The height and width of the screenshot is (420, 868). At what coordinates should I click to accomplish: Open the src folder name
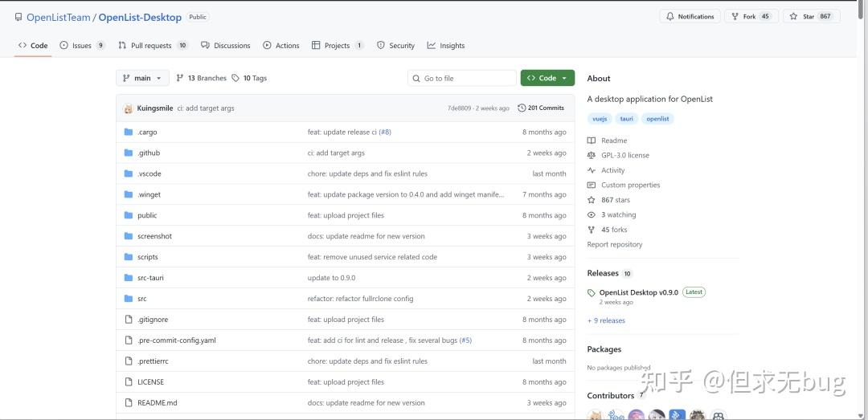(142, 299)
